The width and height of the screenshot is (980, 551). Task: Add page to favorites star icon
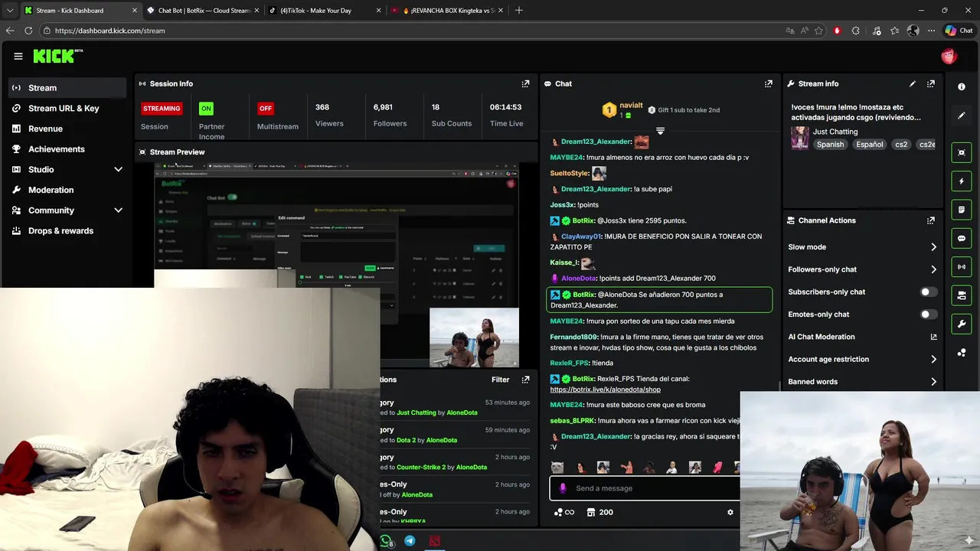[x=818, y=31]
